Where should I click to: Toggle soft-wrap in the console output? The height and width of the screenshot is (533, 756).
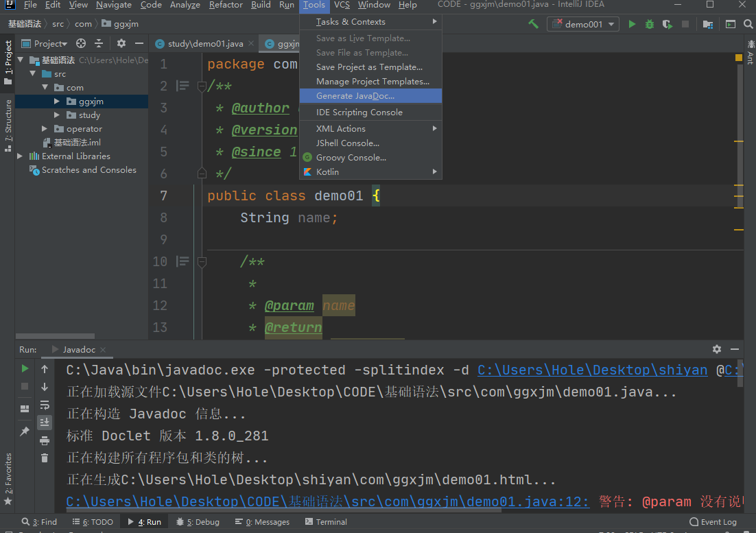(45, 405)
